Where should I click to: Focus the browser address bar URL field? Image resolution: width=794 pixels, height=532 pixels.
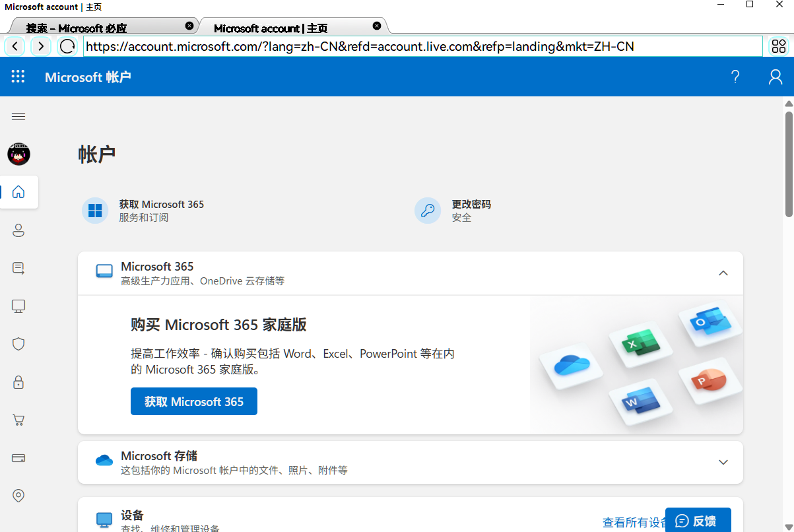(422, 46)
